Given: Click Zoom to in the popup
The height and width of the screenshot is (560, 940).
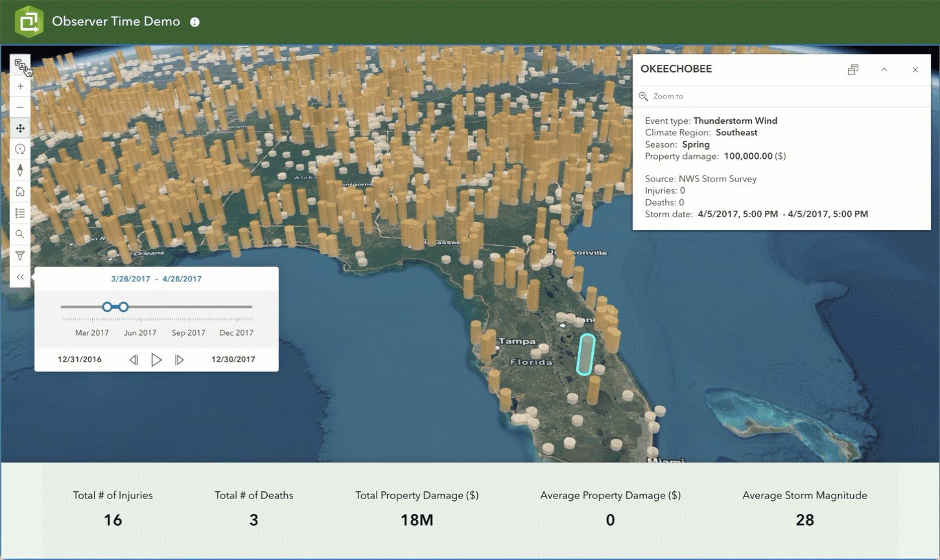Looking at the screenshot, I should click(x=661, y=96).
